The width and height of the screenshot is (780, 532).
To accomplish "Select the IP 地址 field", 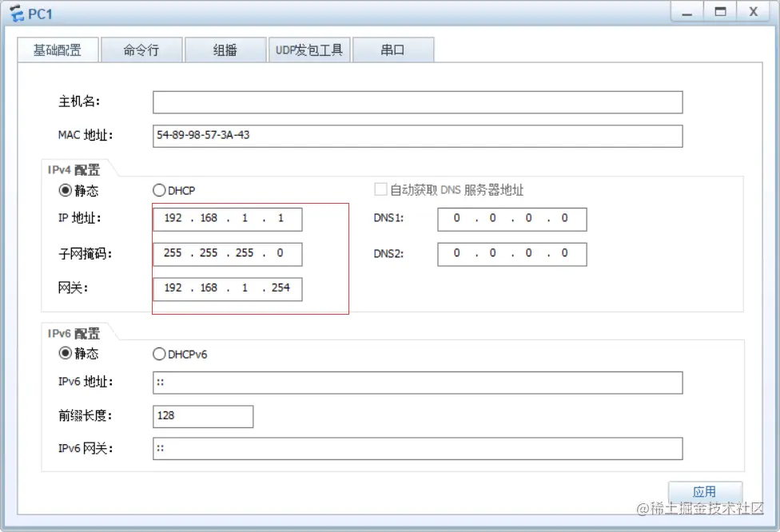I will tap(227, 218).
